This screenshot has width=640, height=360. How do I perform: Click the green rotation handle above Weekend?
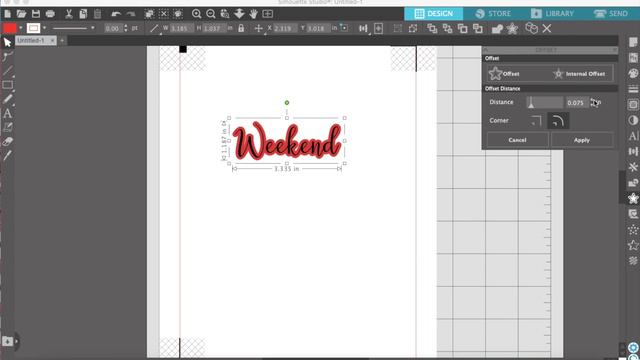(287, 103)
